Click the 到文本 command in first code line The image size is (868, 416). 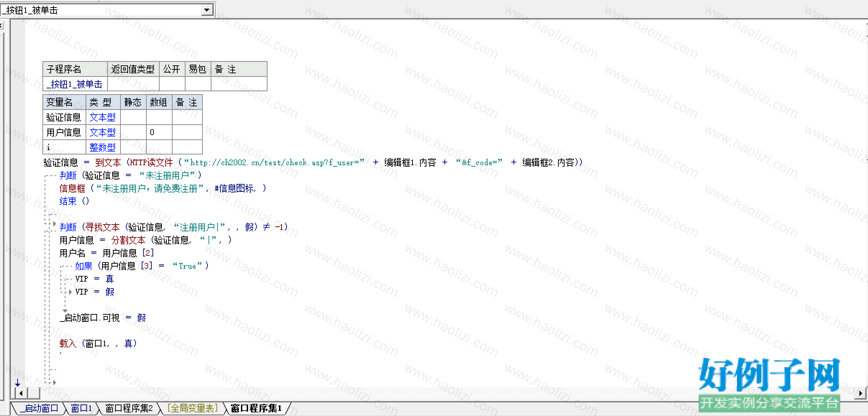pos(108,163)
